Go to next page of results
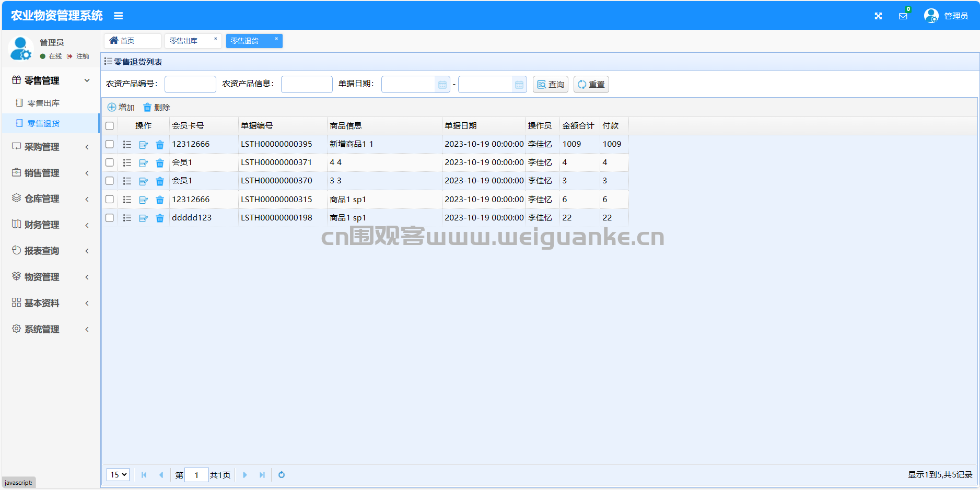The width and height of the screenshot is (980, 490). (245, 475)
